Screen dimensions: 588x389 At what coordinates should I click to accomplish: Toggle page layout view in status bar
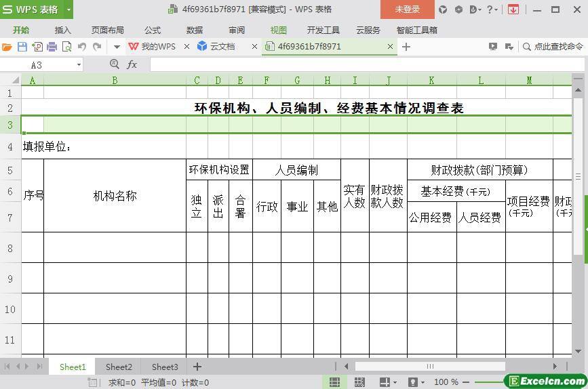tap(359, 382)
